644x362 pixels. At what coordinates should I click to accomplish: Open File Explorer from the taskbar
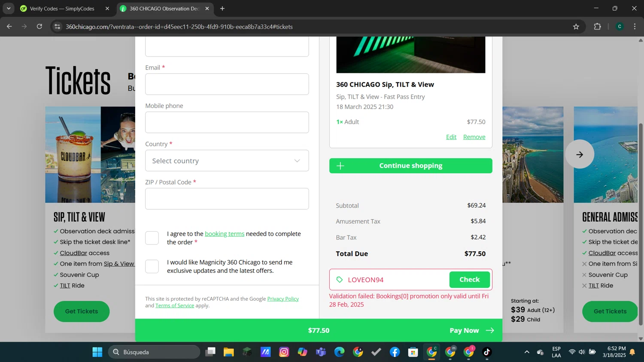pyautogui.click(x=228, y=352)
